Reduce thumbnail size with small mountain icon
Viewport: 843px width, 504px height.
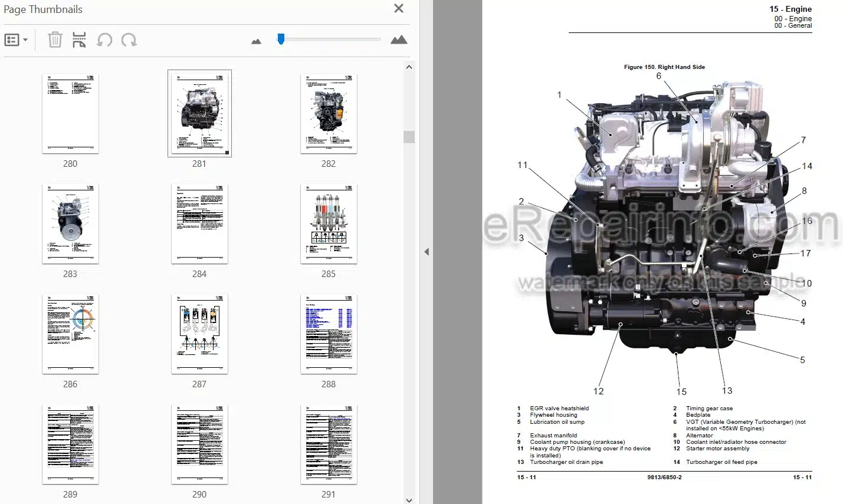coord(256,41)
